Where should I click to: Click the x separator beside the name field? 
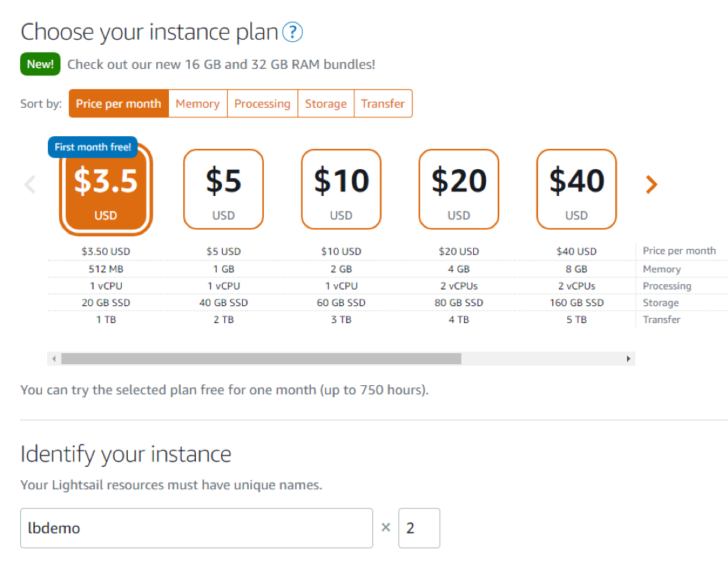coord(386,528)
